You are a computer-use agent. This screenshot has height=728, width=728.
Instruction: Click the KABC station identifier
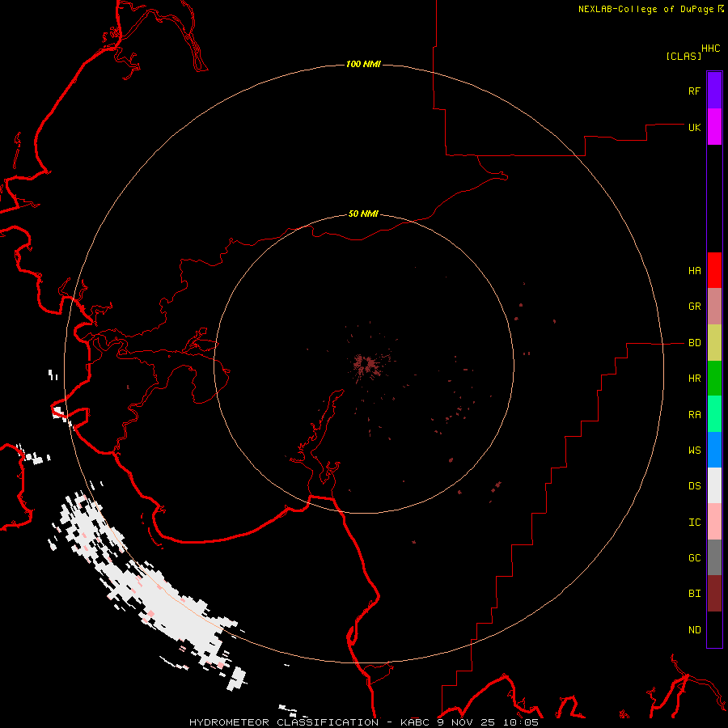pos(415,722)
